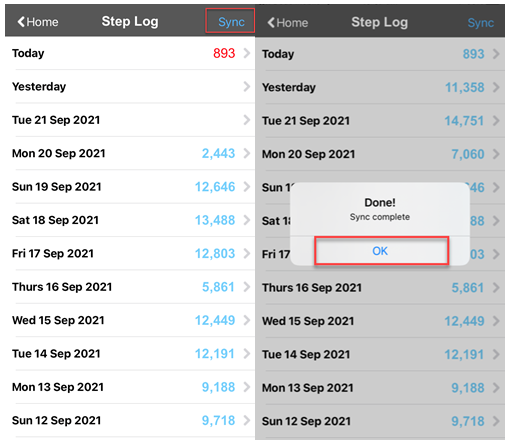Tap red 893 step count for Today
This screenshot has height=444, width=505.
(x=224, y=53)
